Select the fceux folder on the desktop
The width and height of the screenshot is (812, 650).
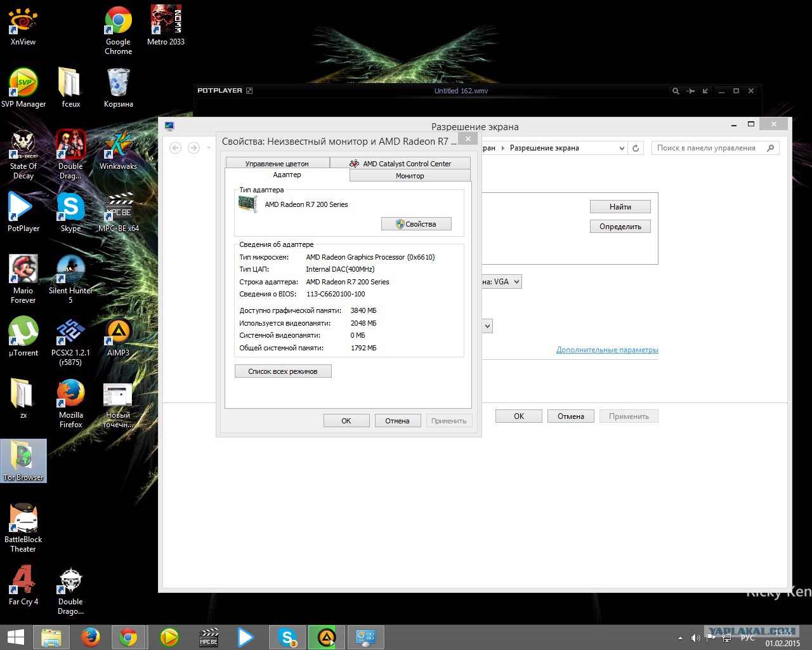70,88
